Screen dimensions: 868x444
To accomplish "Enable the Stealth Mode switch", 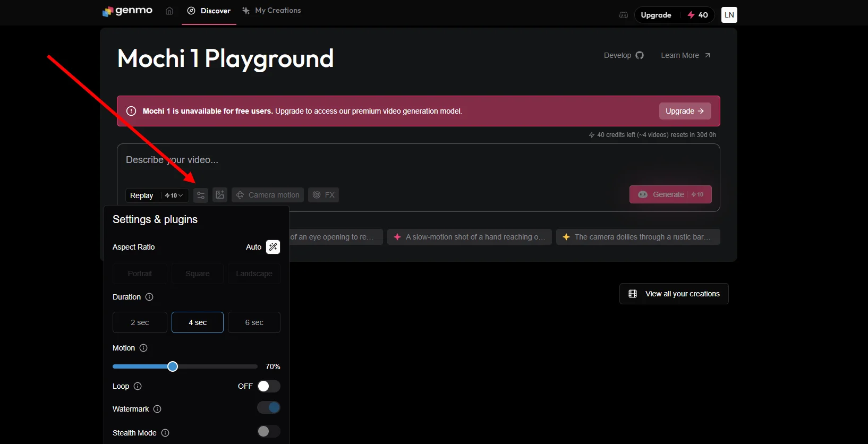I will (269, 431).
